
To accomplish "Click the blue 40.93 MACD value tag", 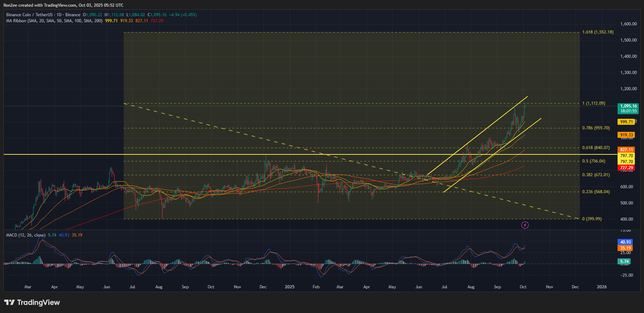I will pos(625,242).
